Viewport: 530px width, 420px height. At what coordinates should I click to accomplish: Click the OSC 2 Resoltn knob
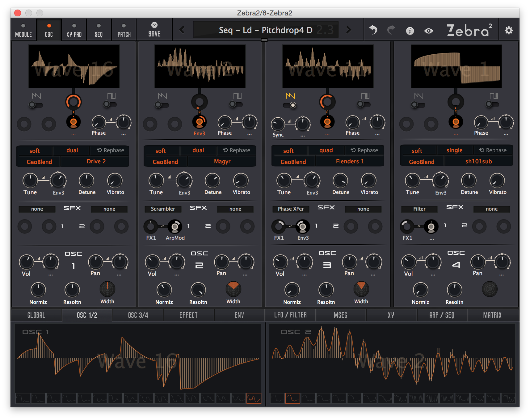[x=198, y=290]
